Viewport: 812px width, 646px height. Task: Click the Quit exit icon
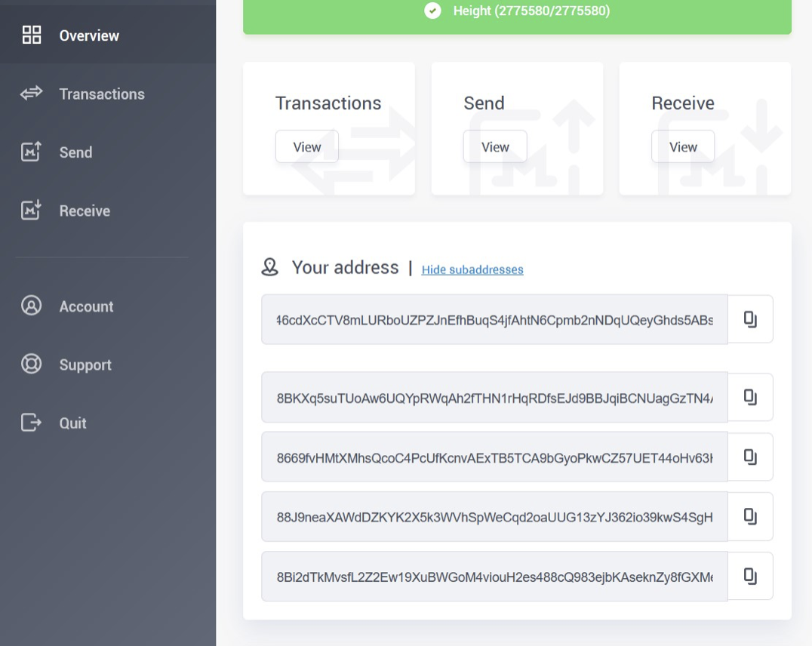pyautogui.click(x=30, y=423)
